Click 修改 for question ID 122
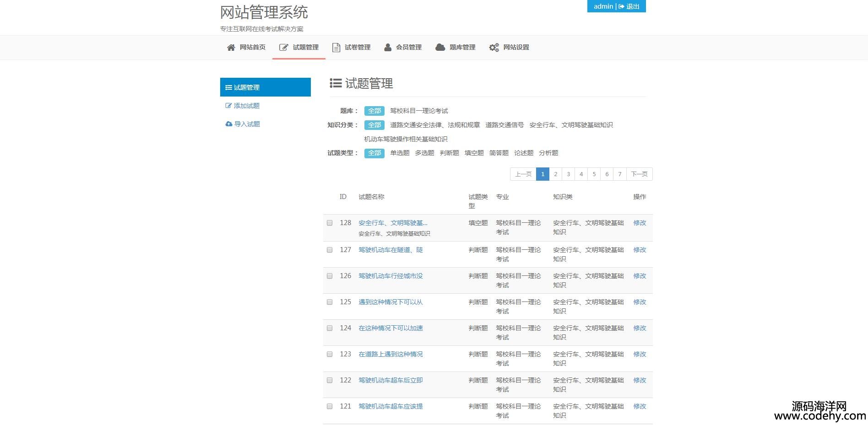Viewport: 868px width, 425px height. [x=640, y=380]
